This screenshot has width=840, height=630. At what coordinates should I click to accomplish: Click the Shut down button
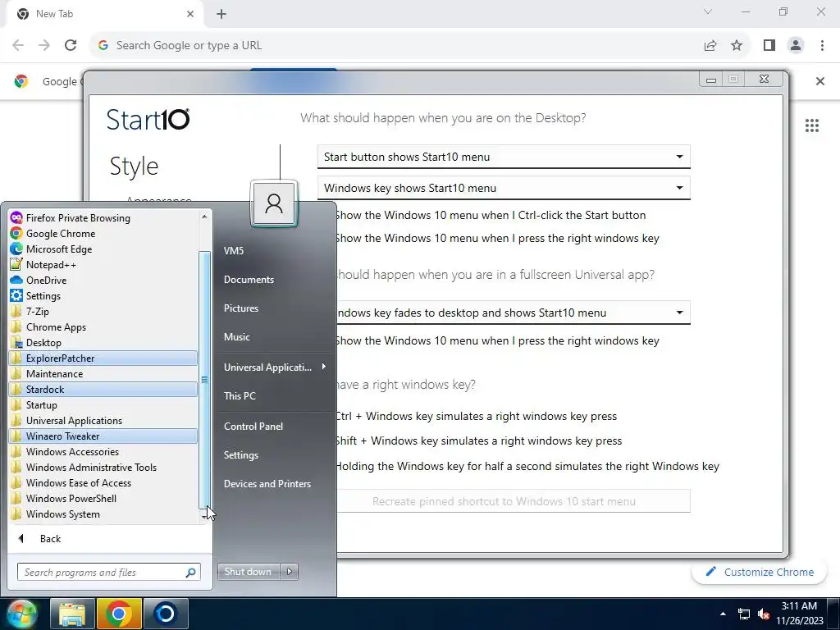[248, 572]
